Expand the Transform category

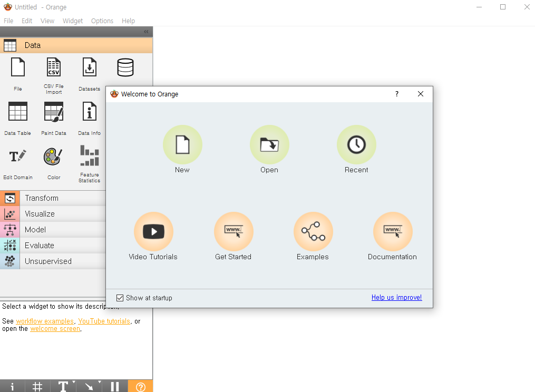coord(53,198)
